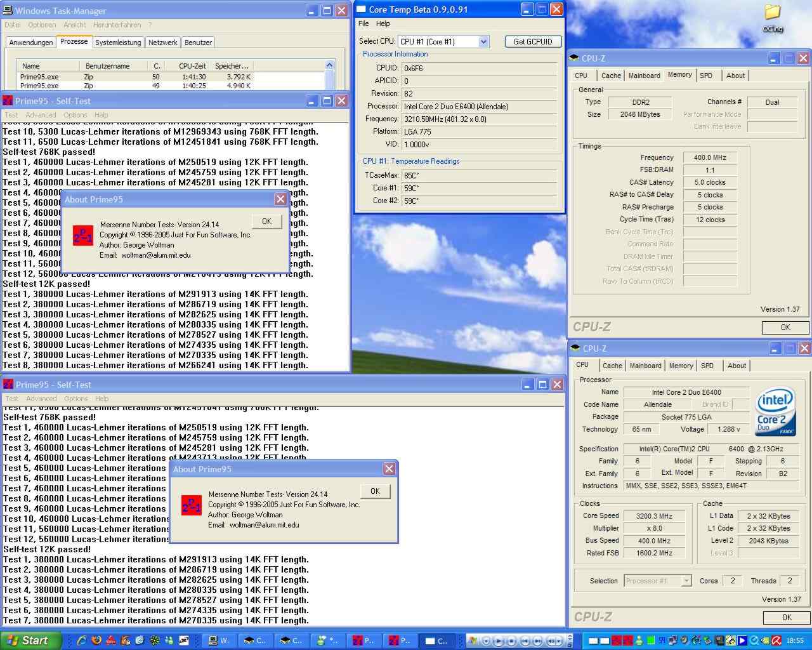Select About tab in CPU-Z processor window
The height and width of the screenshot is (650, 812).
737,366
